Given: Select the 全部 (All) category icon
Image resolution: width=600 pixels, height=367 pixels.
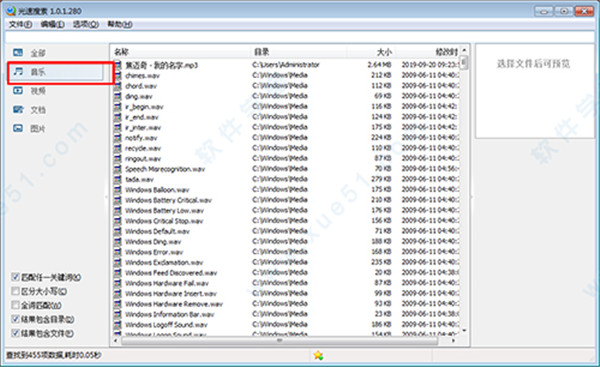Looking at the screenshot, I should pos(18,52).
